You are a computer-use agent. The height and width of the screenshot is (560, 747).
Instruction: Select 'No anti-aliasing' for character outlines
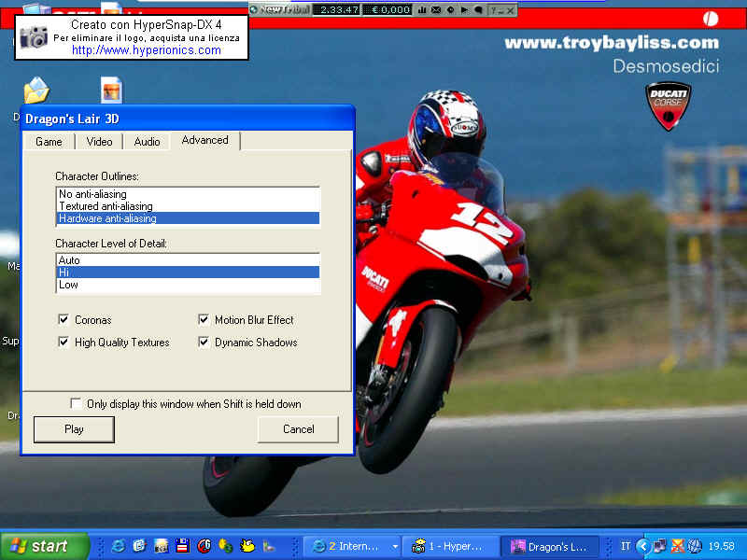coord(188,194)
